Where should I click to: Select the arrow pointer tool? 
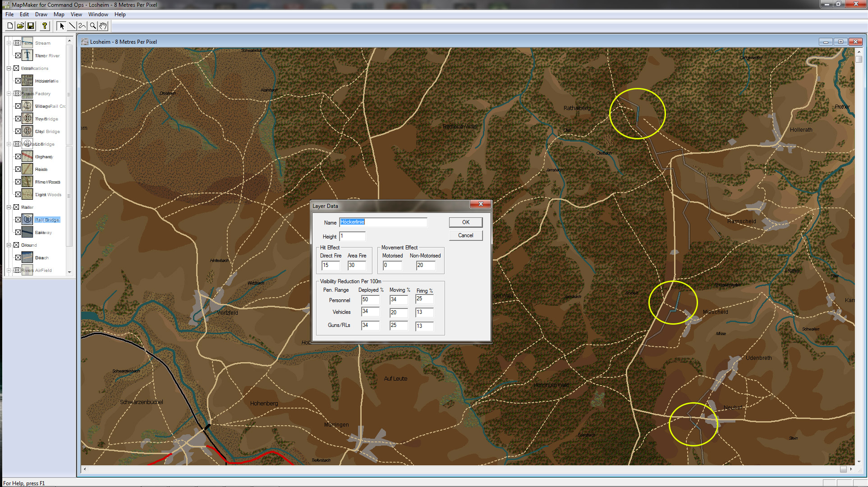62,26
